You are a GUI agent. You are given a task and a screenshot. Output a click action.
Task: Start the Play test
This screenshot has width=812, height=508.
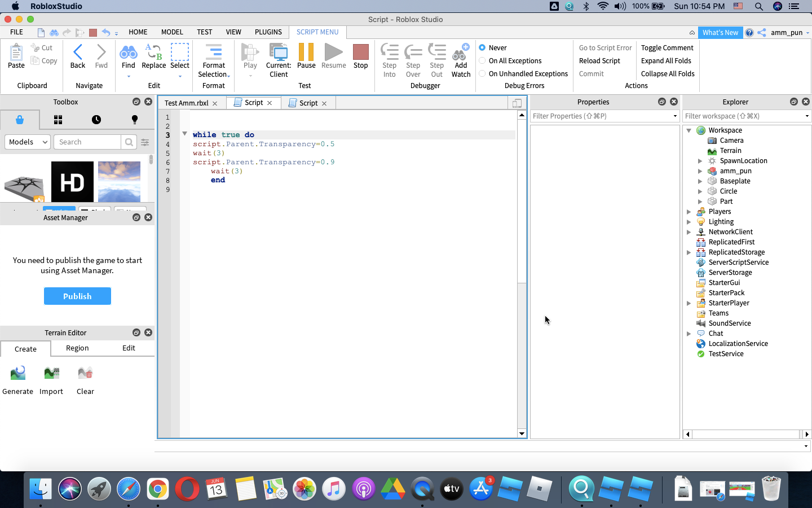click(x=250, y=52)
